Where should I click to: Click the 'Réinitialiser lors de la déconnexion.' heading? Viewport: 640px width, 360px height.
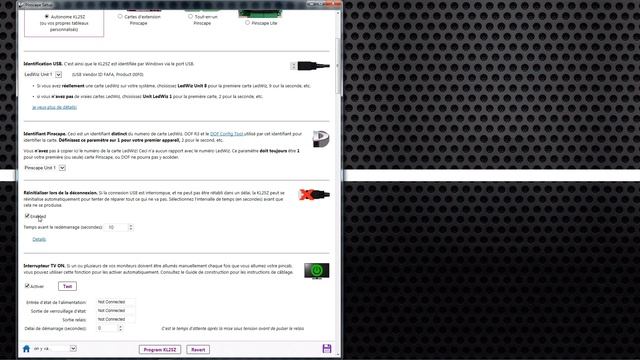tap(60, 193)
